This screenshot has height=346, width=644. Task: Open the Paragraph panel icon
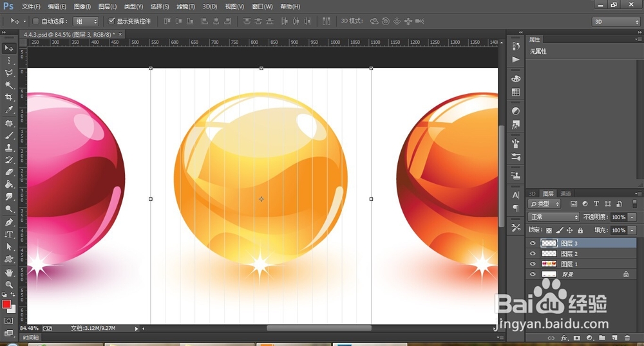(x=516, y=208)
